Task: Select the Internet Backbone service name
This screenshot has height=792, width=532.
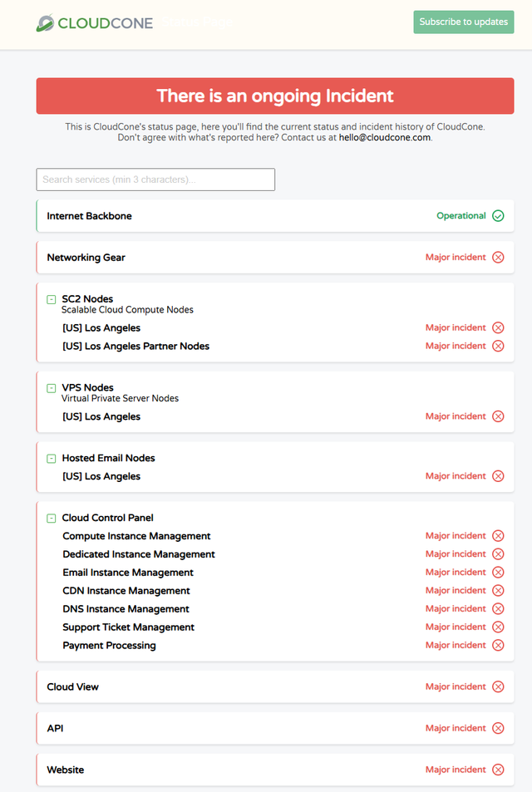Action: tap(90, 216)
